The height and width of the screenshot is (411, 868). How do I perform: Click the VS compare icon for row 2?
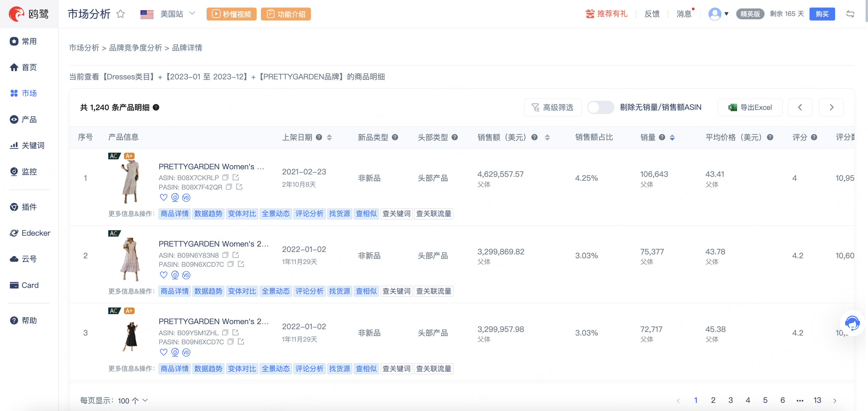pos(186,275)
